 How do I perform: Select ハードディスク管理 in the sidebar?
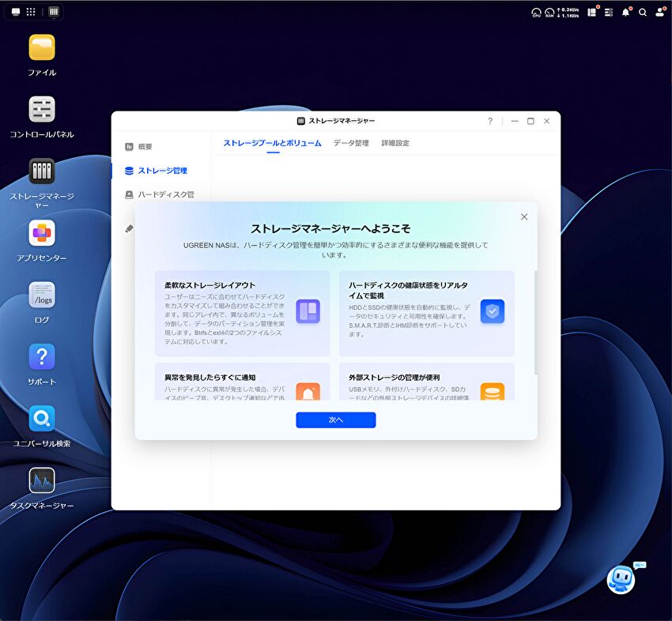tap(165, 194)
